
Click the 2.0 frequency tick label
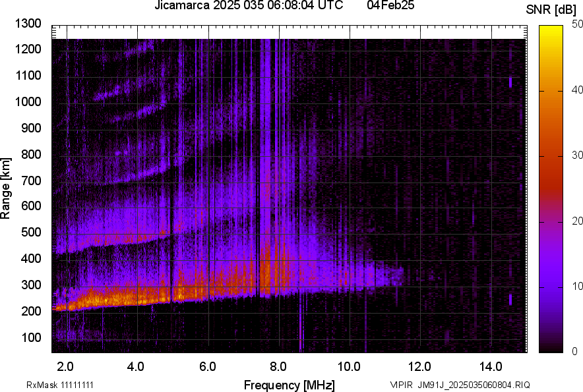(x=65, y=366)
